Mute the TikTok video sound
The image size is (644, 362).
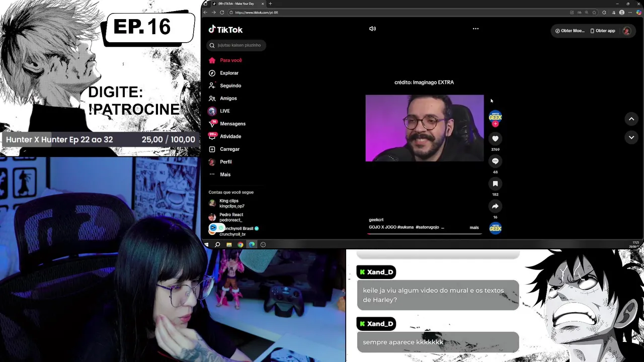point(372,29)
